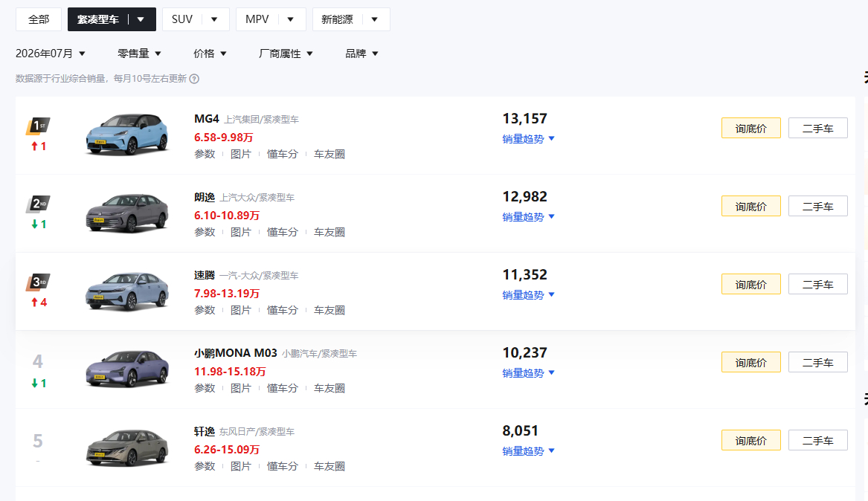The image size is (868, 501).
Task: Click the 3rd place rank badge
Action: pos(38,282)
